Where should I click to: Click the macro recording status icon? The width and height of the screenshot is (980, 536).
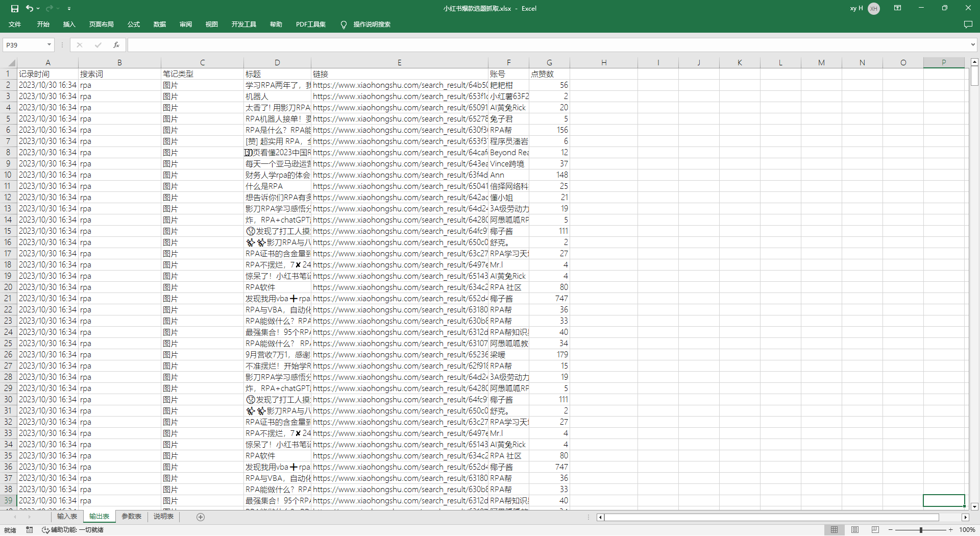click(x=30, y=530)
